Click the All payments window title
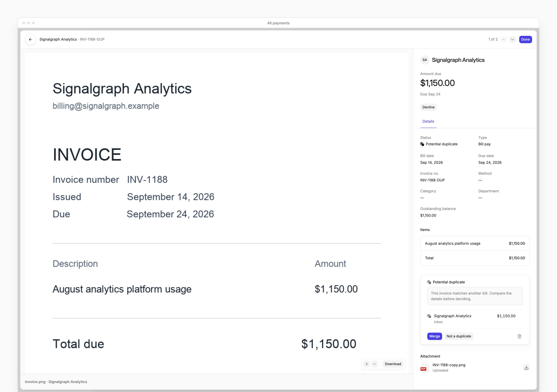 pos(278,23)
